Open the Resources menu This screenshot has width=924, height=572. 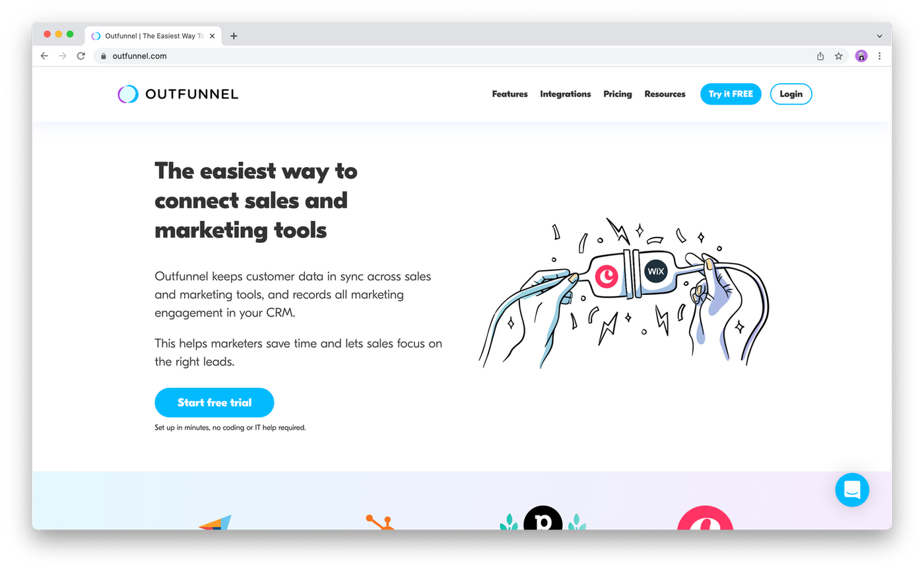(665, 94)
